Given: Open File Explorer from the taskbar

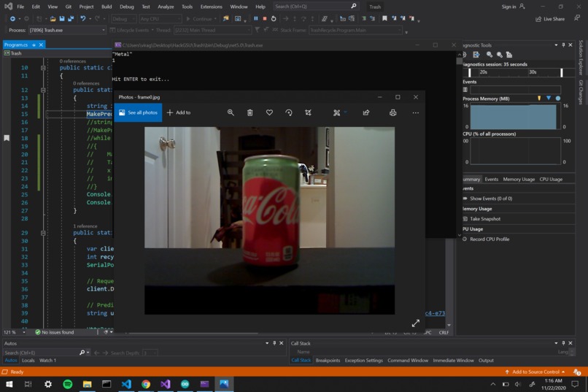Looking at the screenshot, I should click(88, 384).
